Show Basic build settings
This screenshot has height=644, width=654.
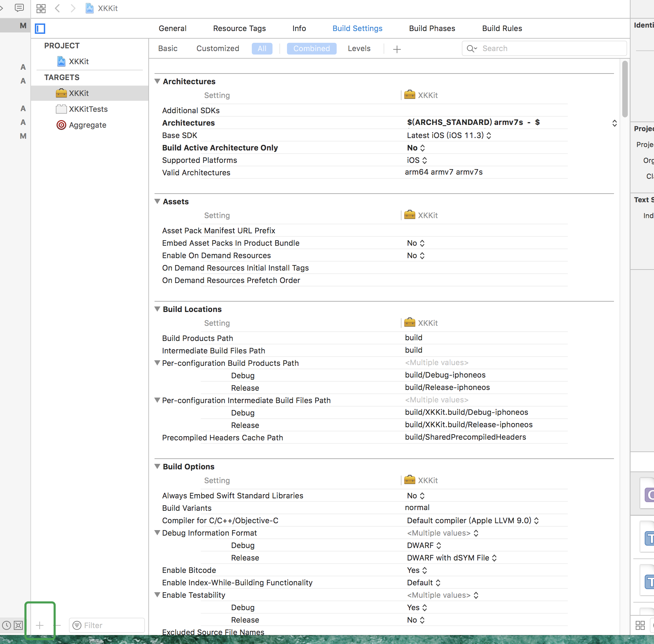(x=168, y=48)
